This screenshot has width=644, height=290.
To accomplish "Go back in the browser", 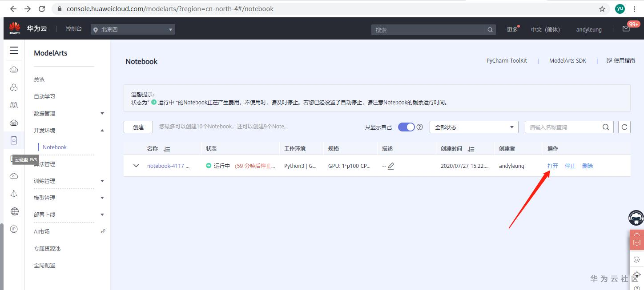I will pos(13,9).
